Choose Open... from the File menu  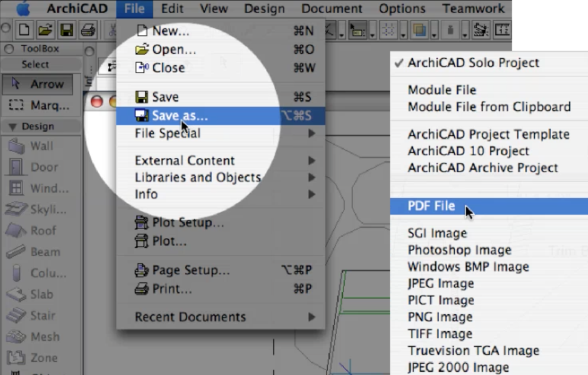pyautogui.click(x=220, y=49)
